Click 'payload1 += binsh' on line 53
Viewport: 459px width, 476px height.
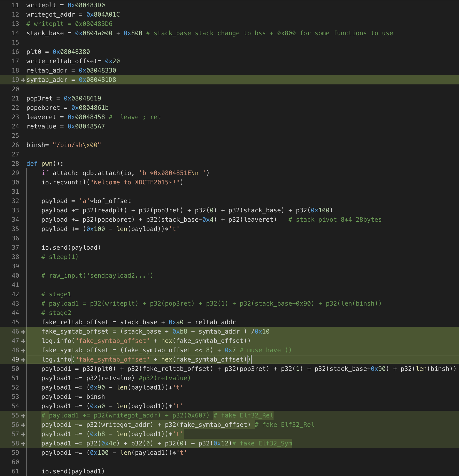pyautogui.click(x=73, y=397)
